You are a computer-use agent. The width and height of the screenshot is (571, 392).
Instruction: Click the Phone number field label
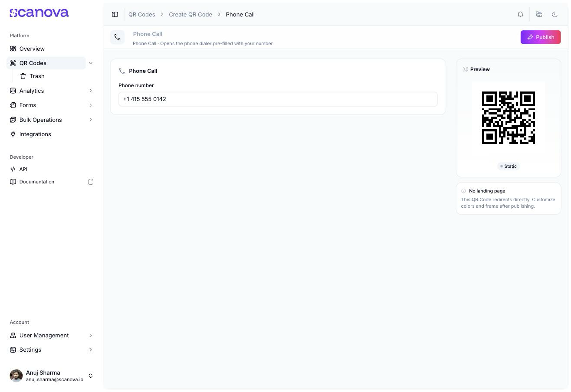(x=136, y=85)
